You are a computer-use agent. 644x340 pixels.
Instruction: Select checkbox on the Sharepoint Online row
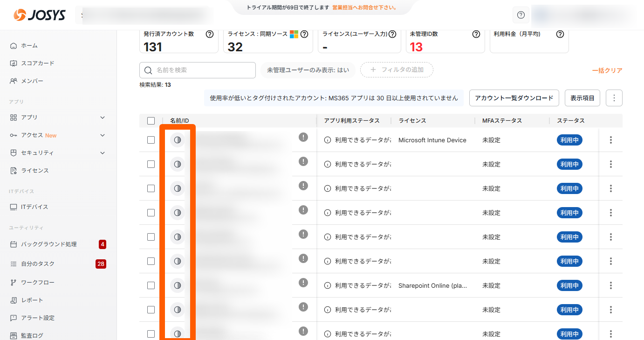click(151, 285)
